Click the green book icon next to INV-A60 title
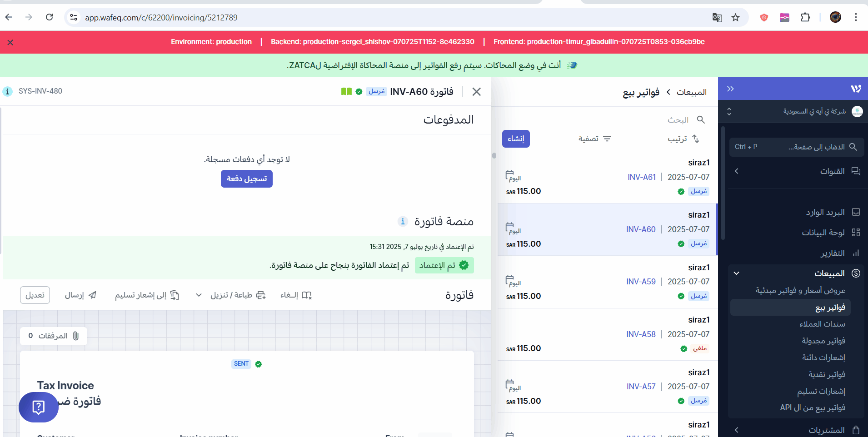This screenshot has width=868, height=437. [346, 92]
